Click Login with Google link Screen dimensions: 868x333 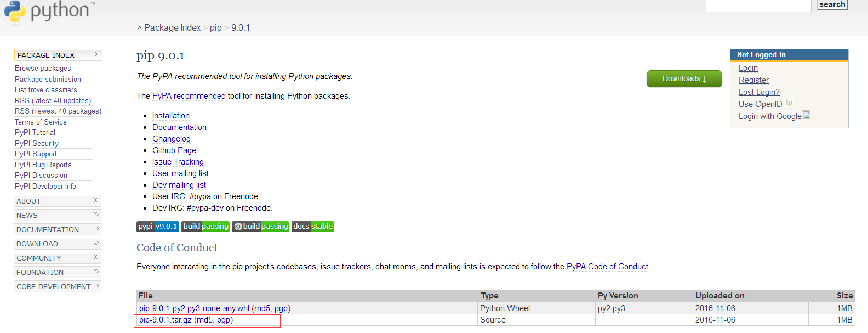(770, 116)
